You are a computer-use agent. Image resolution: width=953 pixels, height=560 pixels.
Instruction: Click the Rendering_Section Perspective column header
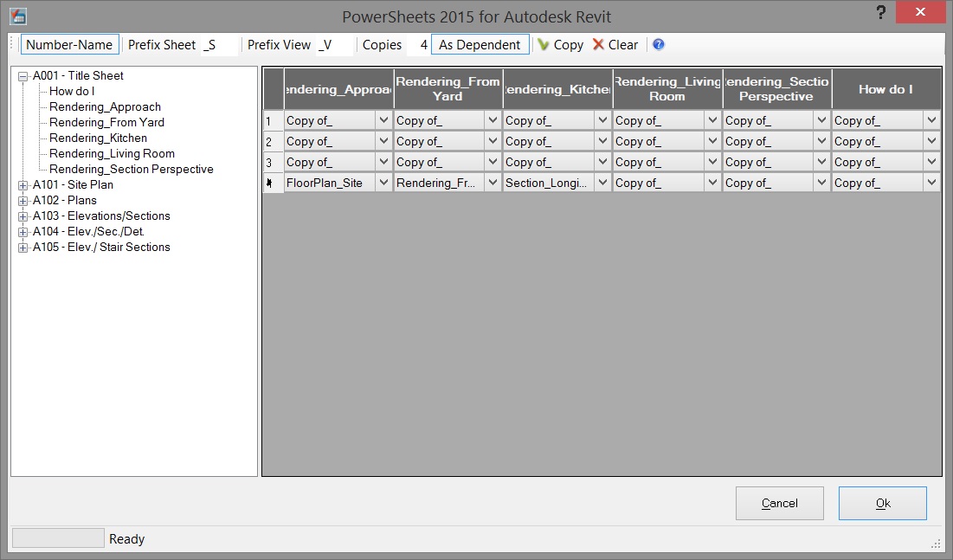click(x=776, y=89)
